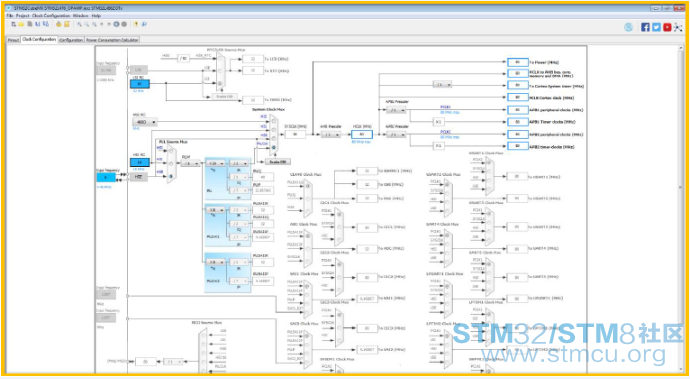
Task: Open the Window menu
Action: [81, 16]
